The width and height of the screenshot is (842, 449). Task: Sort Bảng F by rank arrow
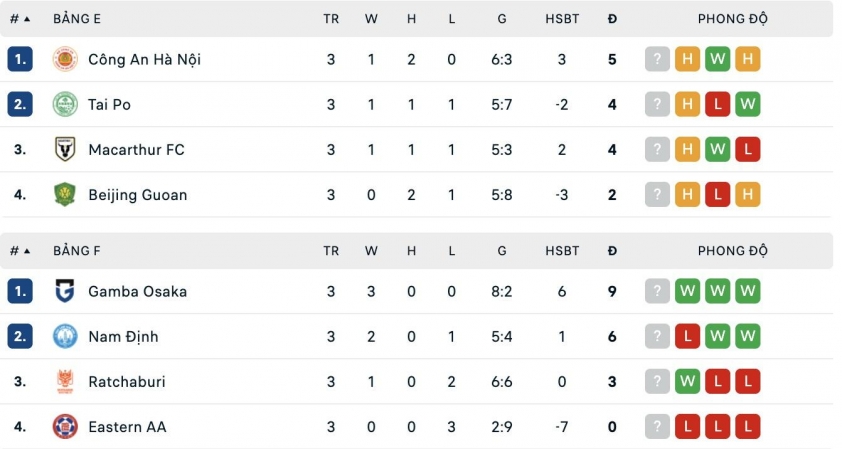[x=26, y=251]
